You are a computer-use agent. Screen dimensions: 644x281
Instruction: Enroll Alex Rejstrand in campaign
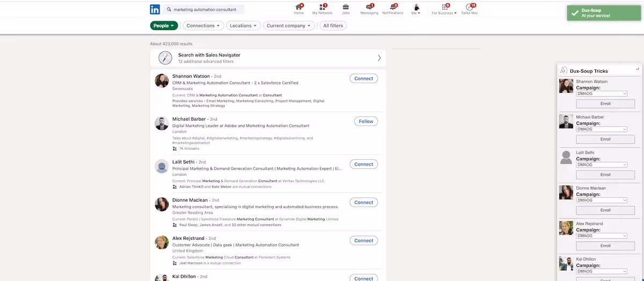(605, 246)
